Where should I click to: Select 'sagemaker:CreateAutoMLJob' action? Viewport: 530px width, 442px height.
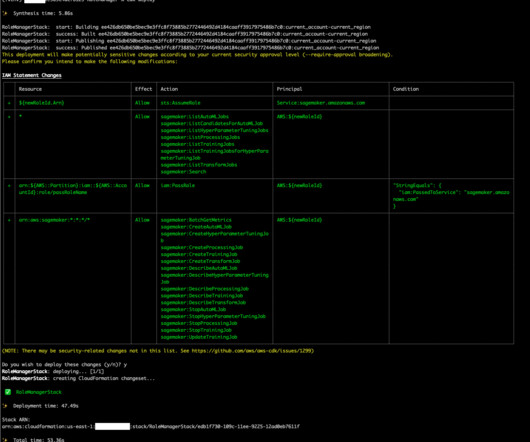(x=196, y=227)
